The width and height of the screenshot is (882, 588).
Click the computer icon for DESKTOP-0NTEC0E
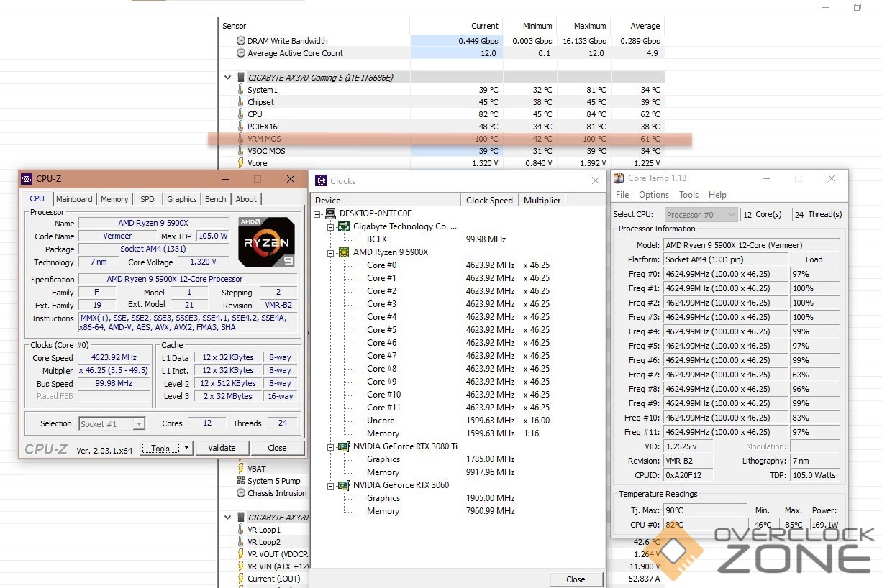coord(331,213)
